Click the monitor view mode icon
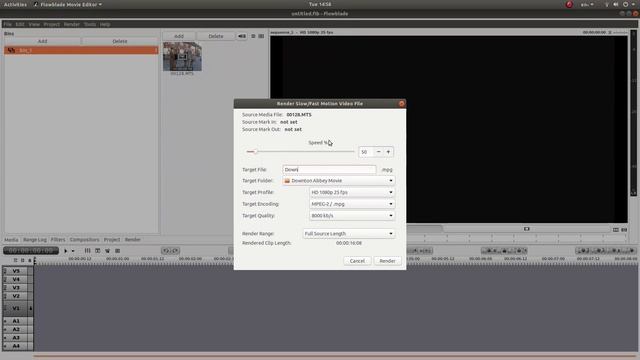This screenshot has width=640, height=360. tap(616, 230)
